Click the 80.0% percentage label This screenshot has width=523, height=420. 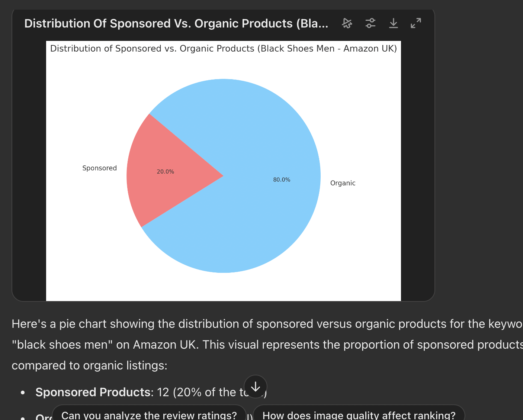coord(282,180)
